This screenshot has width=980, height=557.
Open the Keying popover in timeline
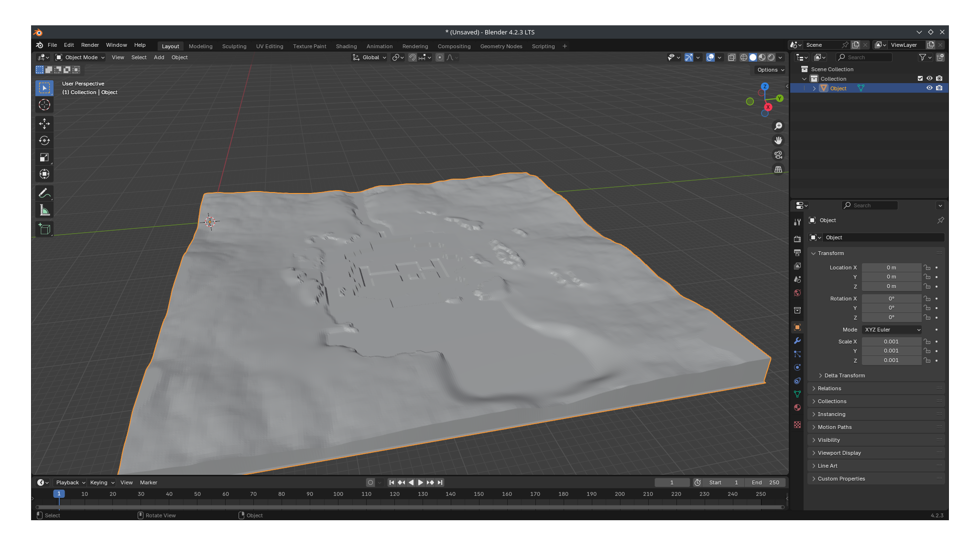102,482
